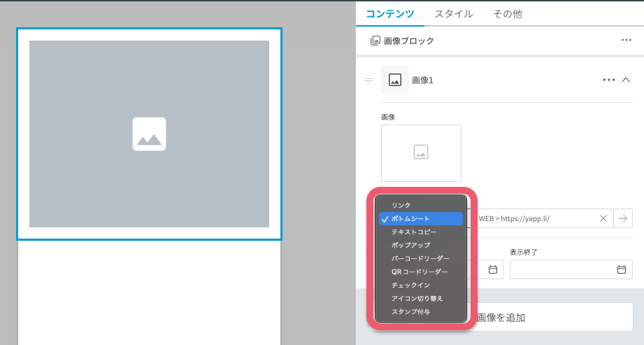This screenshot has height=345, width=644.
Task: Choose チェックイン option
Action: click(421, 285)
